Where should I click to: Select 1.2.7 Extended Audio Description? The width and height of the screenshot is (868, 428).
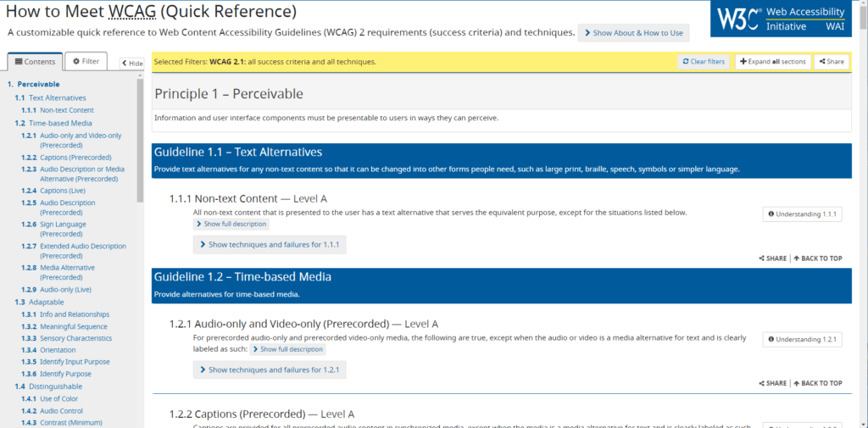click(x=74, y=251)
